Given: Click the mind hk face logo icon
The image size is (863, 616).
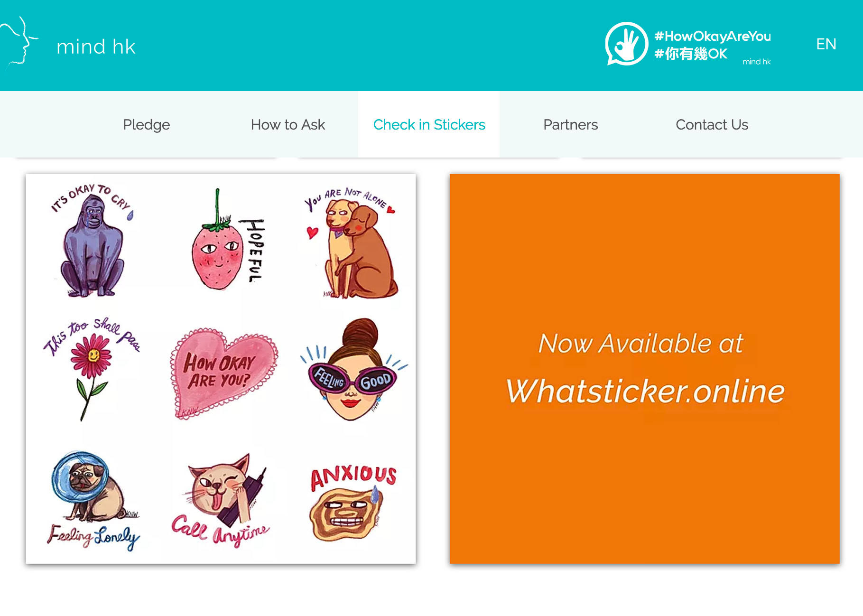Looking at the screenshot, I should (19, 41).
